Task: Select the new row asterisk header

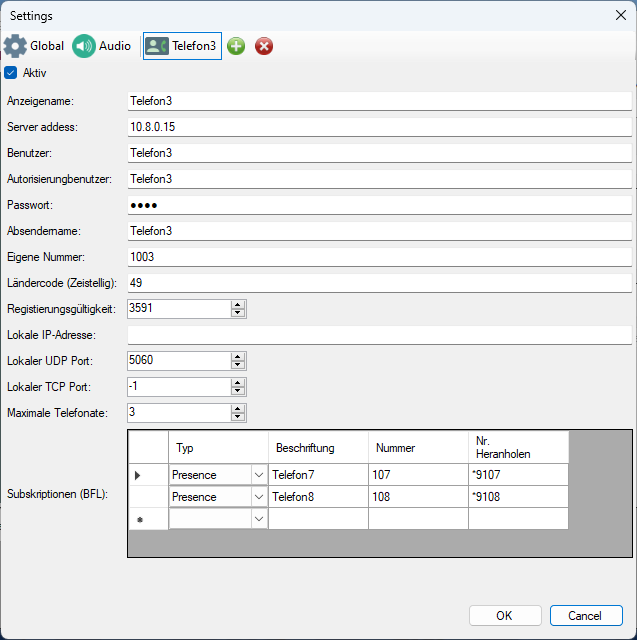Action: point(149,519)
